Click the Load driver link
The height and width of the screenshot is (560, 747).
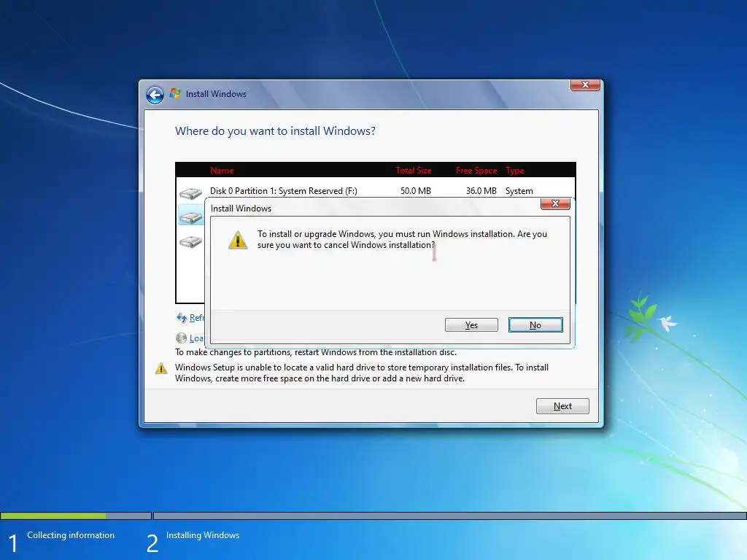(196, 338)
